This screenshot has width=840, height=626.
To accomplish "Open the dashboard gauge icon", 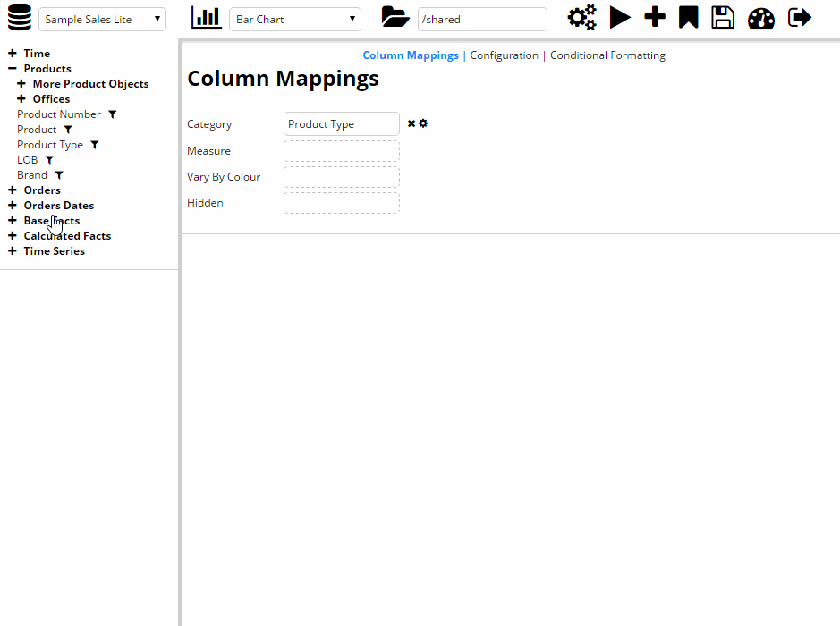I will [x=760, y=17].
